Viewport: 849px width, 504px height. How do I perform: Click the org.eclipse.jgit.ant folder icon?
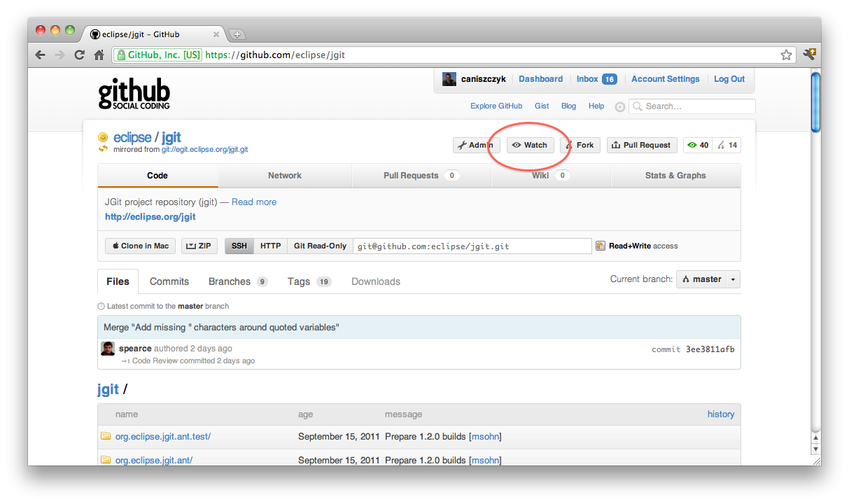coord(106,460)
